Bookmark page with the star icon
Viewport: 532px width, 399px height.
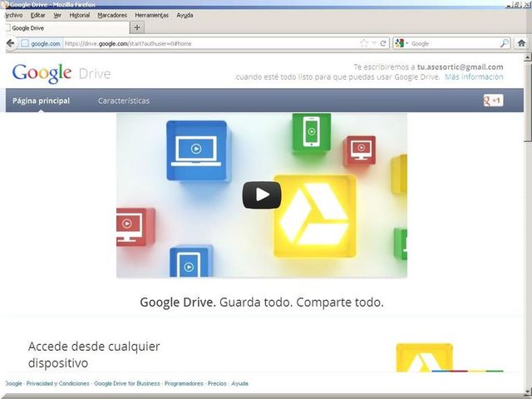click(x=364, y=43)
